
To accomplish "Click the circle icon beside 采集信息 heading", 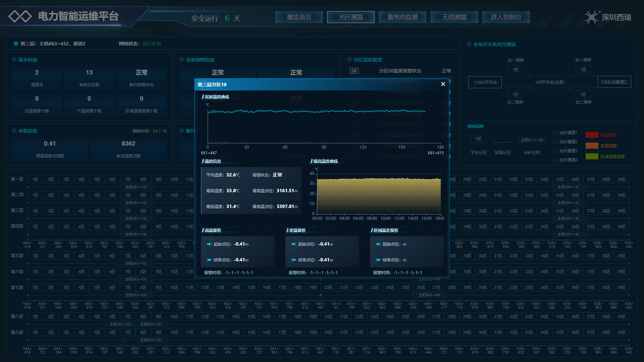I will (14, 131).
